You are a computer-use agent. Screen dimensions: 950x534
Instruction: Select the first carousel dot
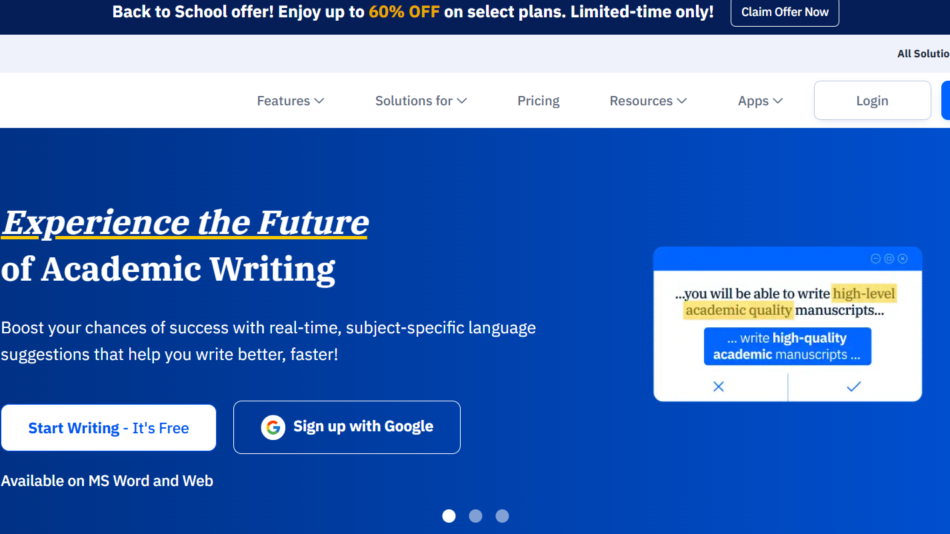[449, 516]
